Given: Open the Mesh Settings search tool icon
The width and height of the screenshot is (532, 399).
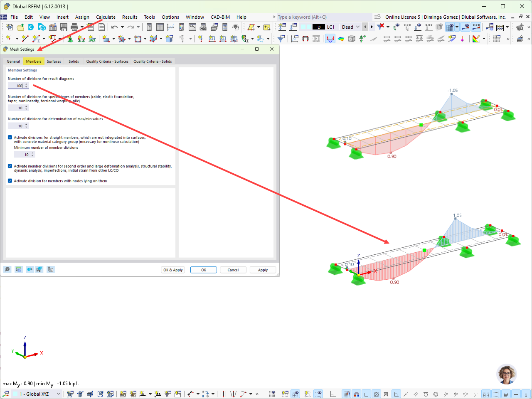Looking at the screenshot, I should click(x=7, y=269).
